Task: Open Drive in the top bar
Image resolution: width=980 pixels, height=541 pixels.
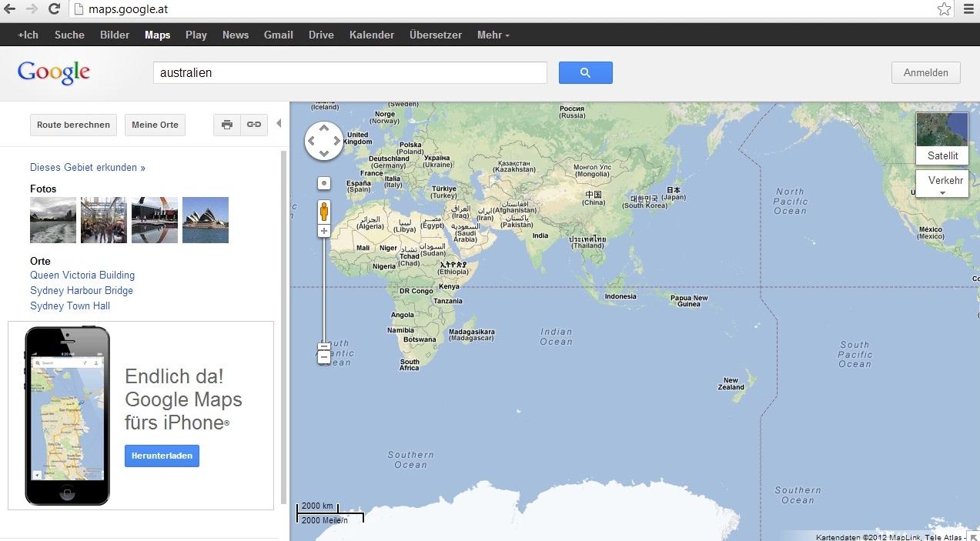Action: 321,35
